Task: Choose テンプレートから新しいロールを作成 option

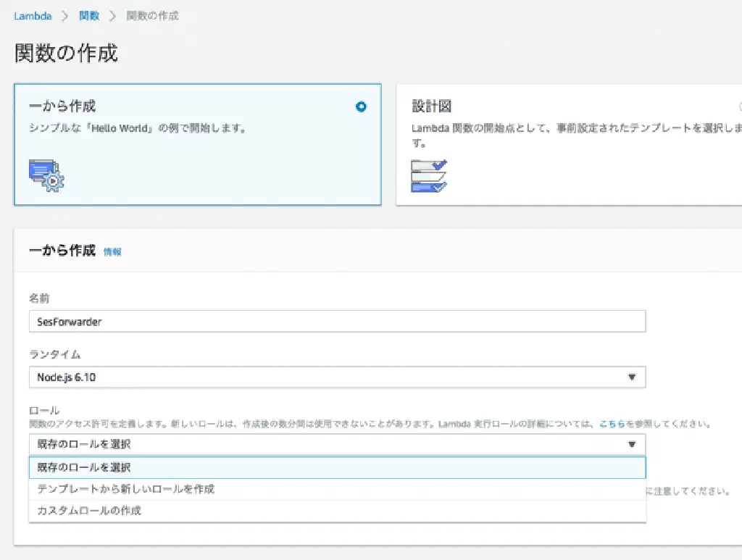Action: pos(126,489)
